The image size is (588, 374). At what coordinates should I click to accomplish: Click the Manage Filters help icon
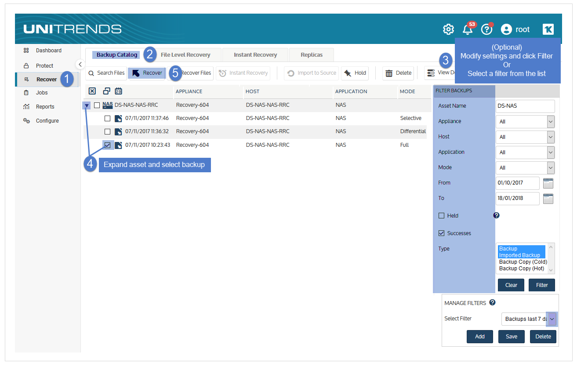pyautogui.click(x=493, y=302)
